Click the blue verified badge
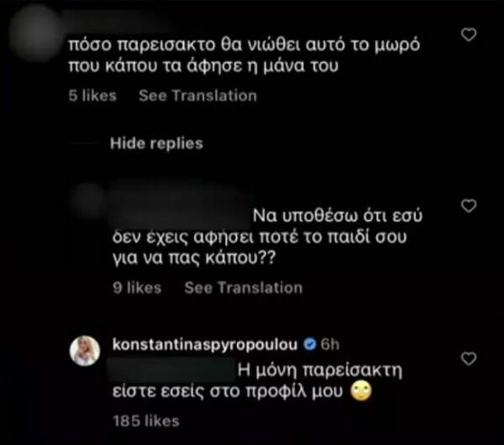Image resolution: width=504 pixels, height=445 pixels. pyautogui.click(x=310, y=345)
